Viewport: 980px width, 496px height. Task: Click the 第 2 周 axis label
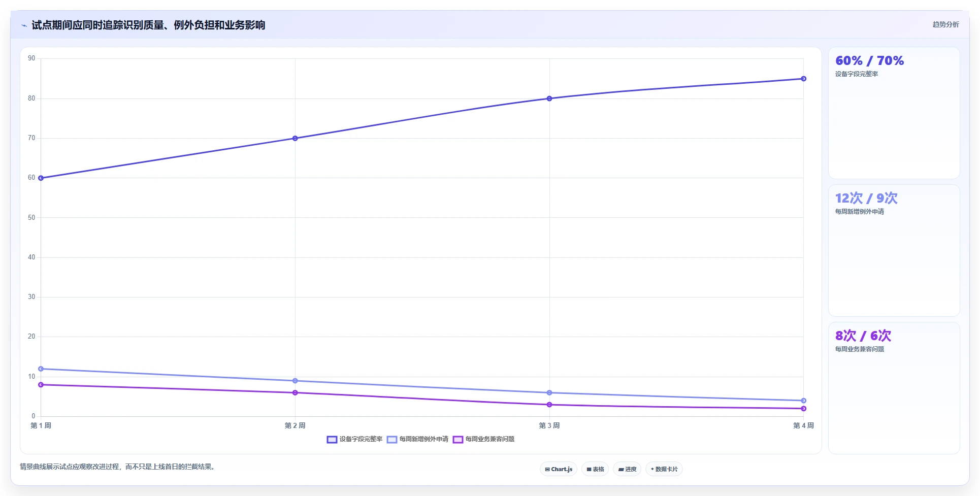pos(295,425)
